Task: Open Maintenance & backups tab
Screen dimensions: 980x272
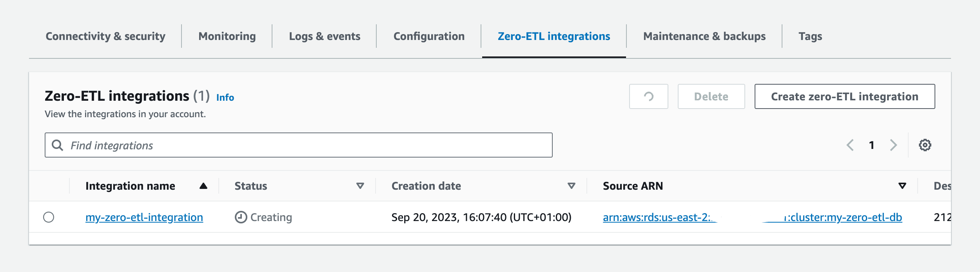Action: coord(704,36)
